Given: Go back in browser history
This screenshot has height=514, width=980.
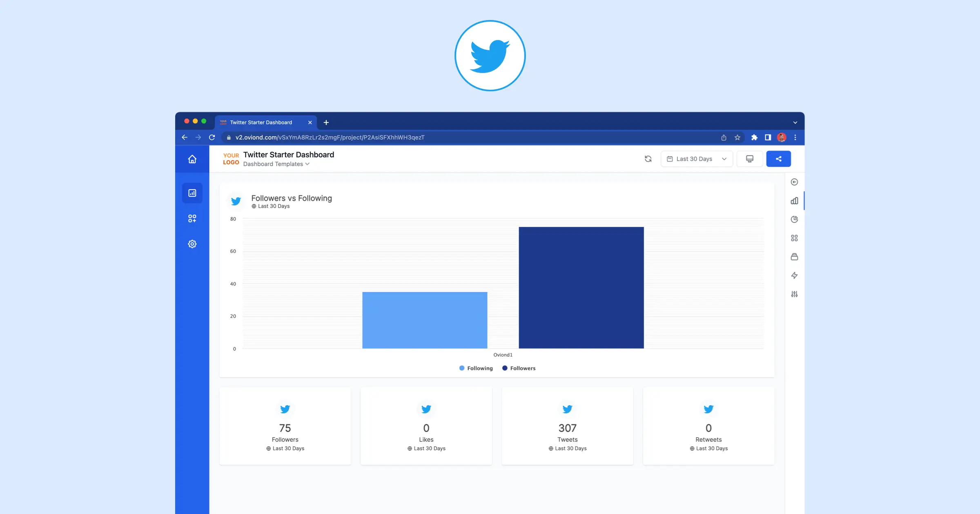Looking at the screenshot, I should tap(185, 137).
